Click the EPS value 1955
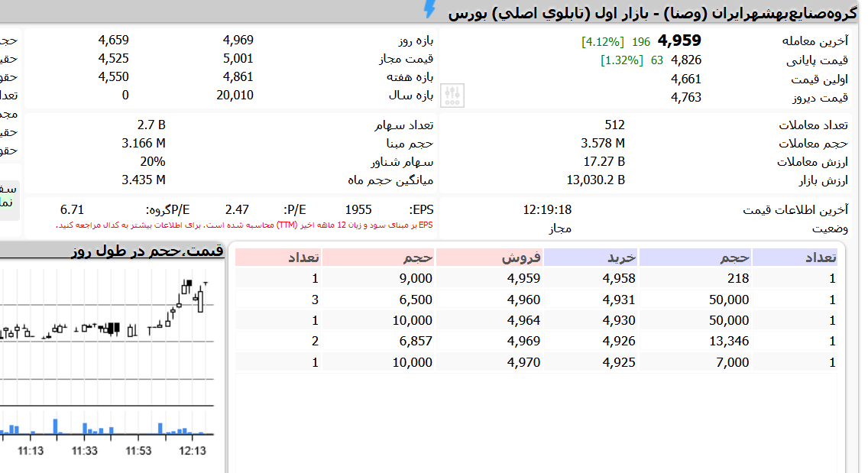868x473 pixels. click(x=358, y=210)
